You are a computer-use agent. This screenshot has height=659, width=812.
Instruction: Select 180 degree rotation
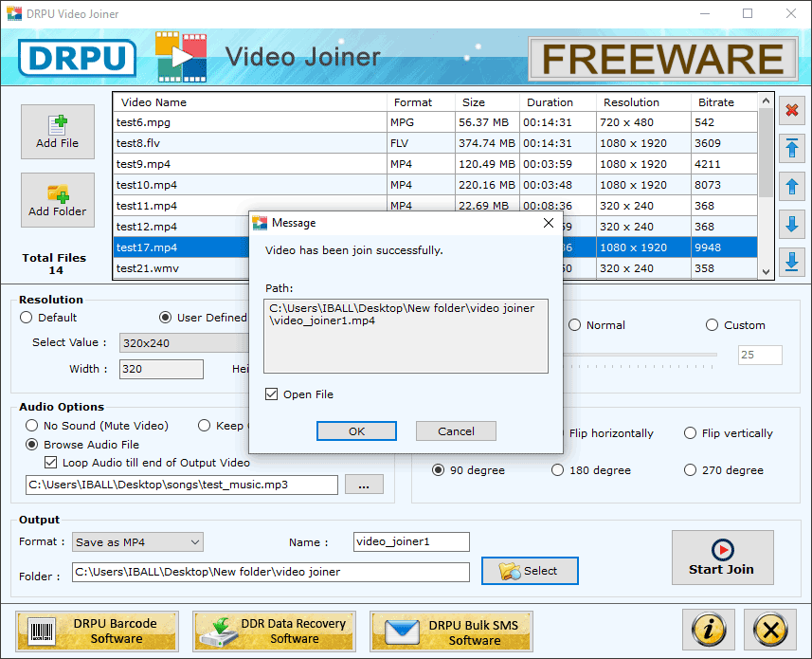[x=591, y=470]
